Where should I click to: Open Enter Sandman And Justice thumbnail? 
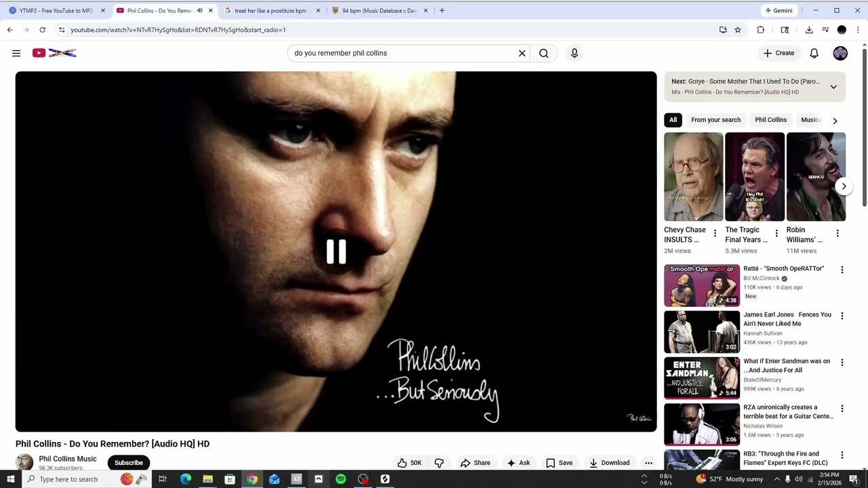pos(702,378)
